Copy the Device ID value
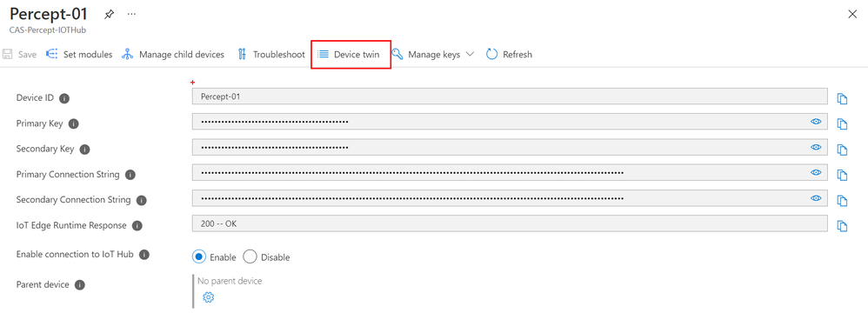 (x=842, y=99)
